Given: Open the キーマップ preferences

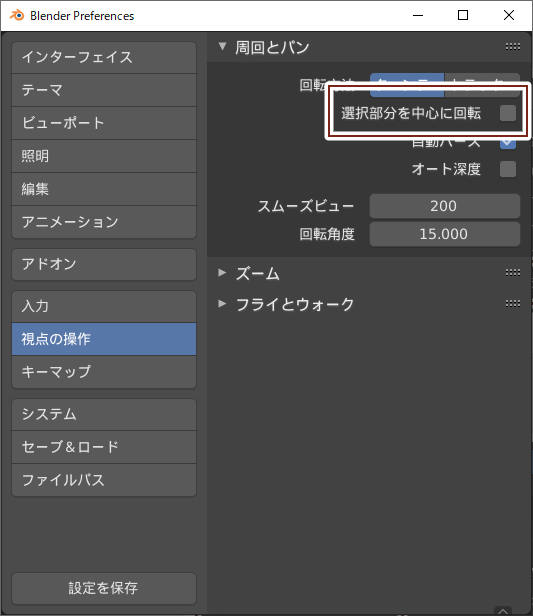Looking at the screenshot, I should 104,372.
